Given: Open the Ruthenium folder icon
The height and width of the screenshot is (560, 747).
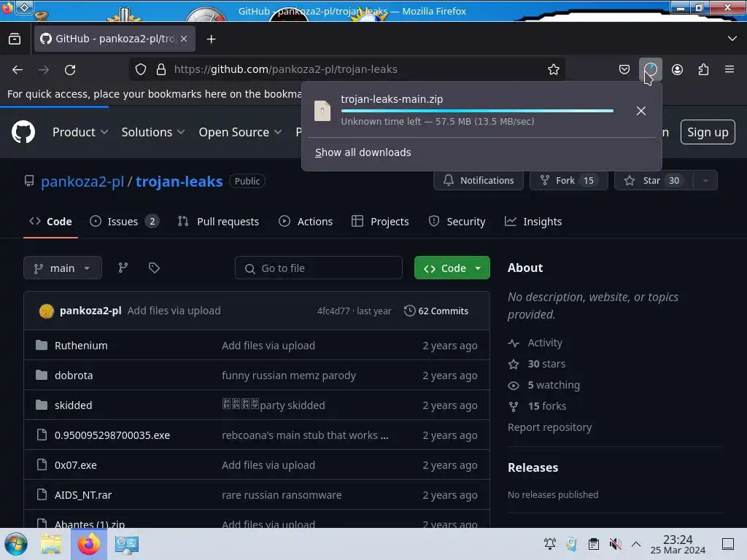Looking at the screenshot, I should [x=42, y=345].
